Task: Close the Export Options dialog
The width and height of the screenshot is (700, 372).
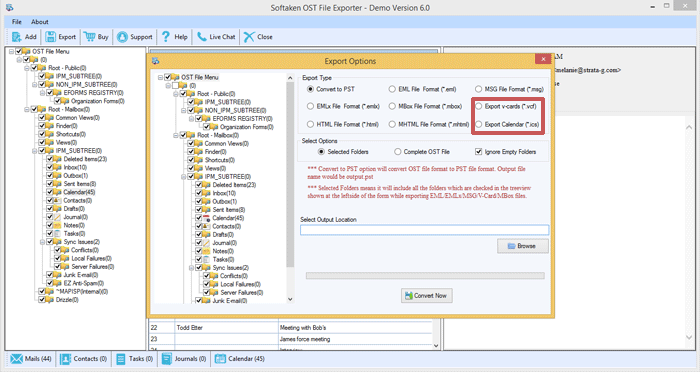Action: [x=543, y=59]
